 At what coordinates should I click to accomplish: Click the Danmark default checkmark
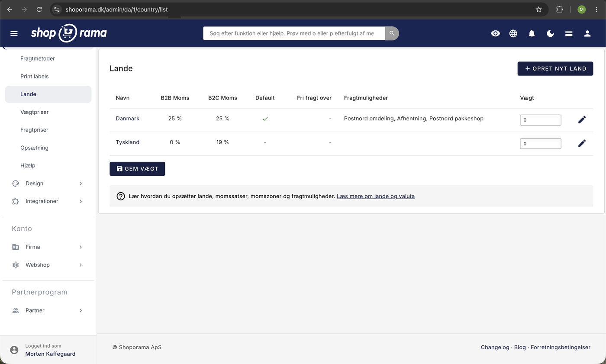(x=265, y=119)
